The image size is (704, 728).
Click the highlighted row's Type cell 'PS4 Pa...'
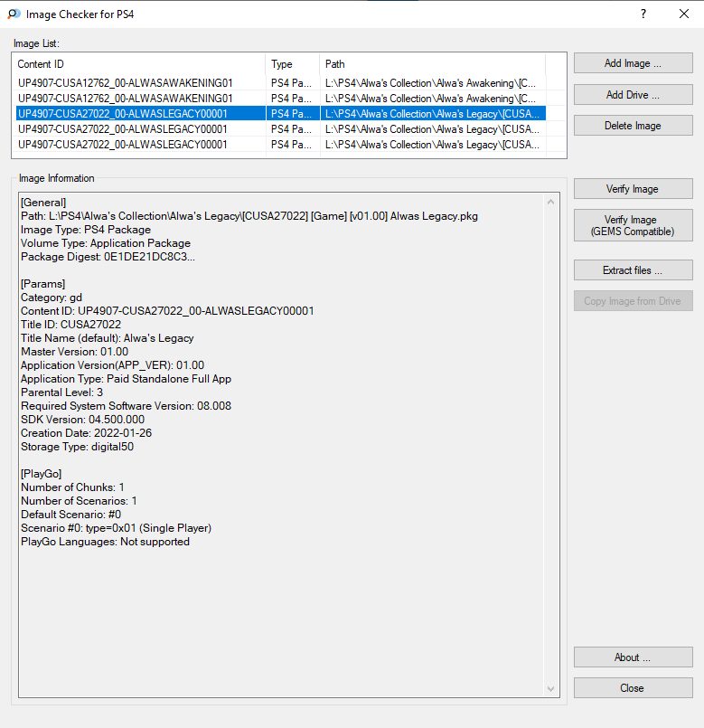click(x=291, y=114)
